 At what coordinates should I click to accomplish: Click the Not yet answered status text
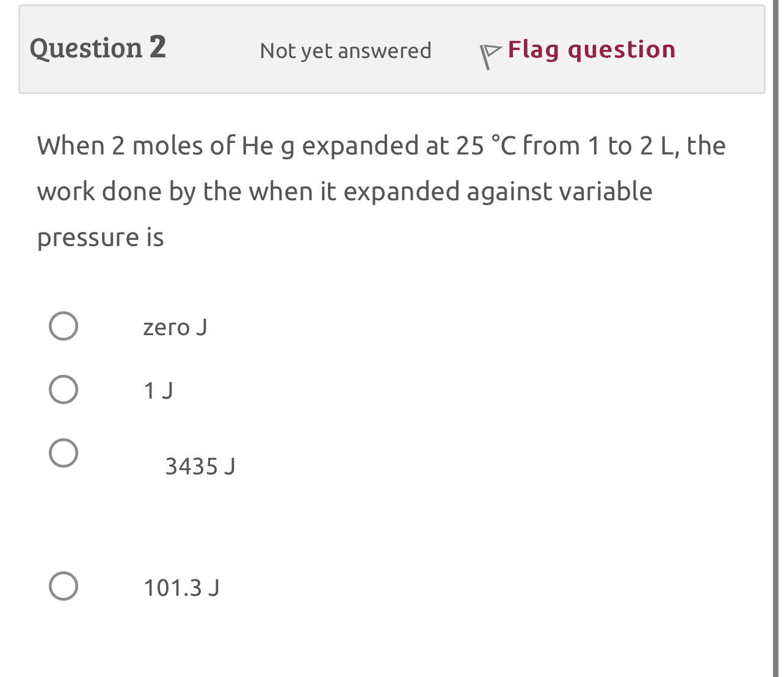click(346, 51)
